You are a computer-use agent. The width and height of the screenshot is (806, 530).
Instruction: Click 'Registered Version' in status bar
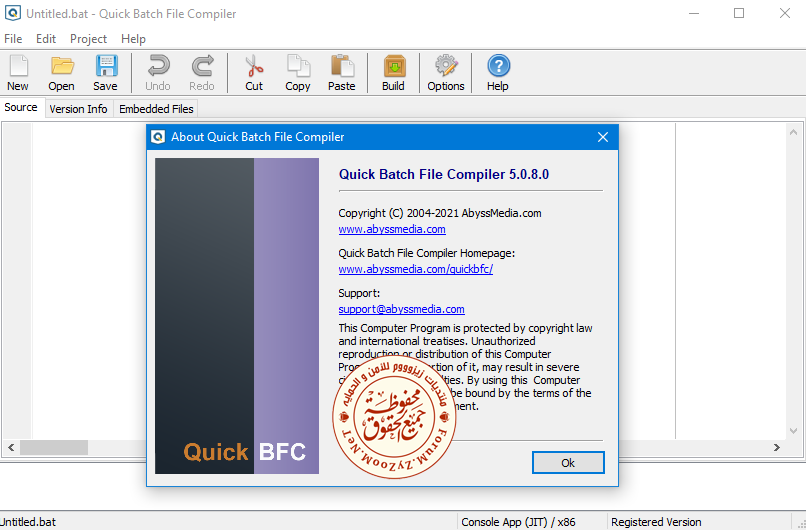[656, 522]
